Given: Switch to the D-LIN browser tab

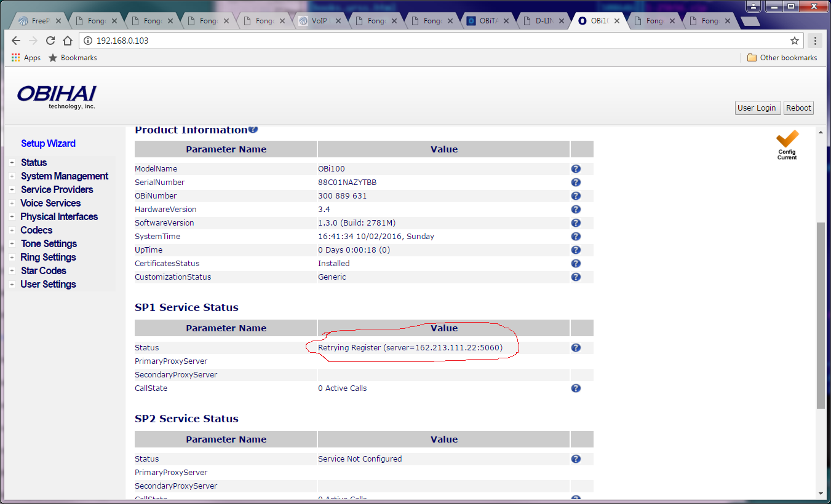Looking at the screenshot, I should (543, 21).
